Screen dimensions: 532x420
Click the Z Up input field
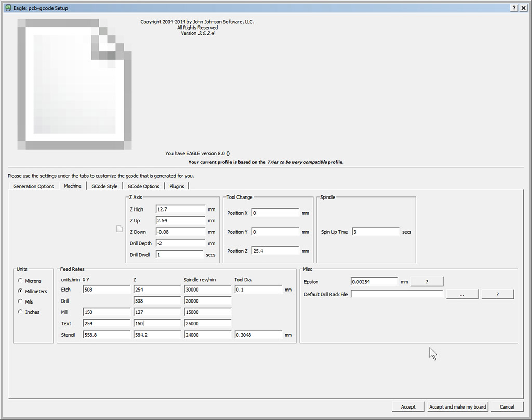pyautogui.click(x=180, y=220)
